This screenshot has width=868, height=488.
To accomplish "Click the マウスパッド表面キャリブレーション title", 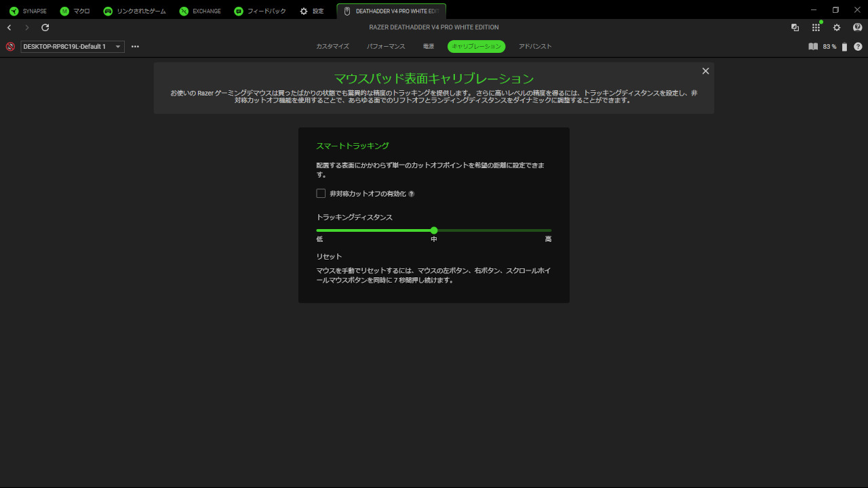I will coord(434,79).
